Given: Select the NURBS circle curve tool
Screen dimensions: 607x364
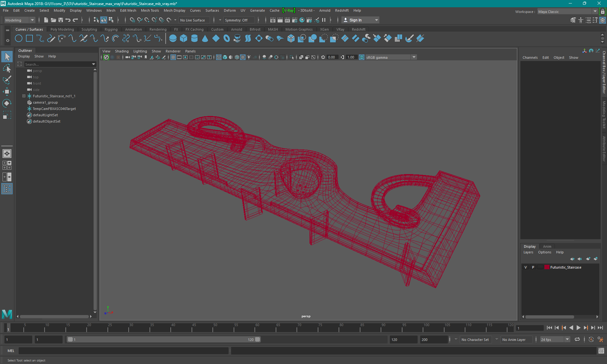Looking at the screenshot, I should point(19,39).
